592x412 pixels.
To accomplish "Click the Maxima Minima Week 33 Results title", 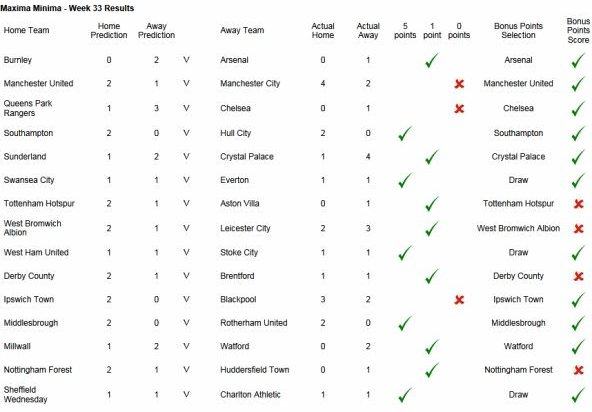I will [x=67, y=8].
